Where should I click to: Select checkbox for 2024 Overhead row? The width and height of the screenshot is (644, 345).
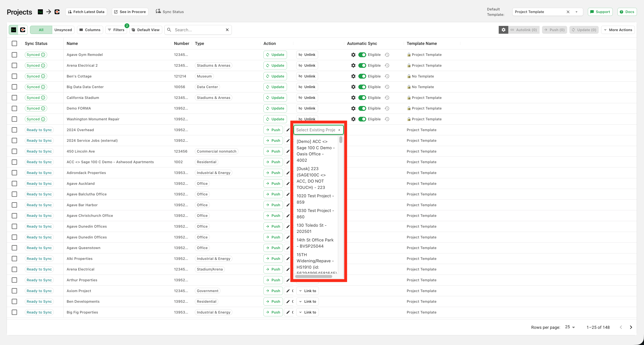15,130
